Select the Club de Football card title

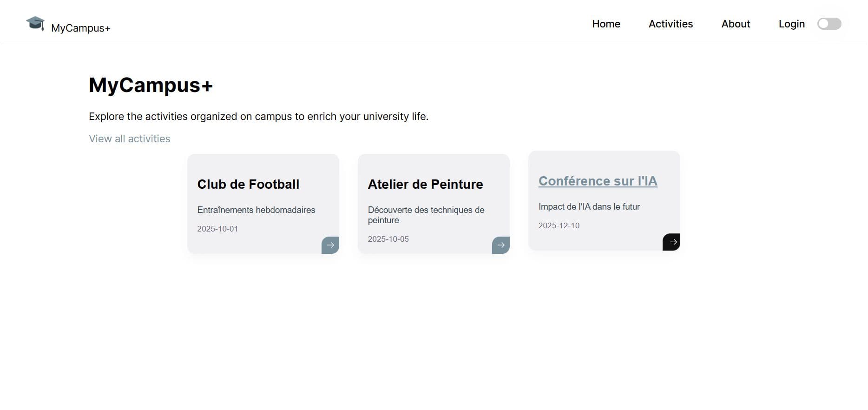tap(248, 184)
